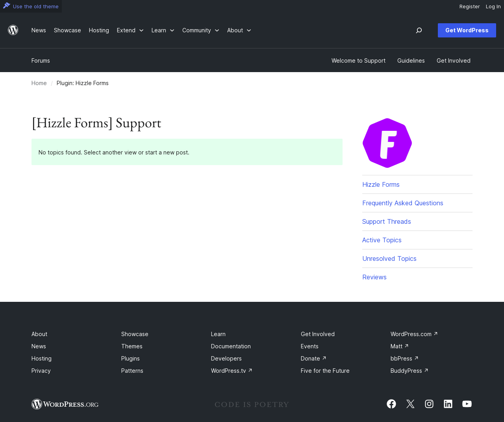
Task: Open the Instagram icon in footer
Action: click(x=429, y=404)
